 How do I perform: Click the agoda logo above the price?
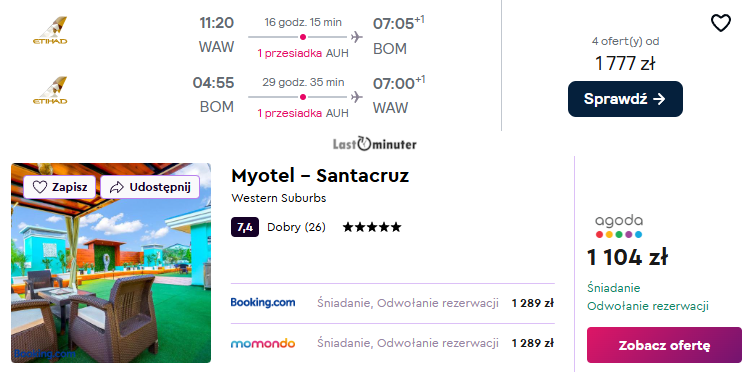[x=619, y=226]
